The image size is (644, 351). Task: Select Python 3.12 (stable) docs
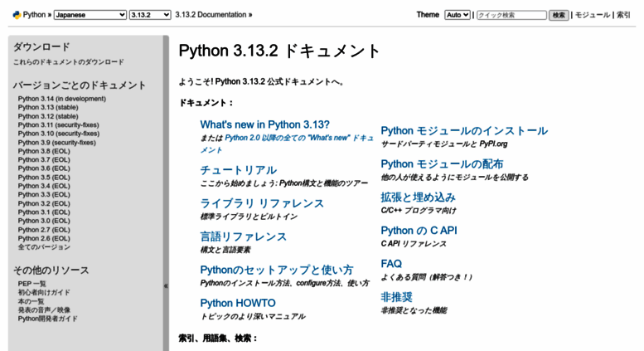click(48, 116)
